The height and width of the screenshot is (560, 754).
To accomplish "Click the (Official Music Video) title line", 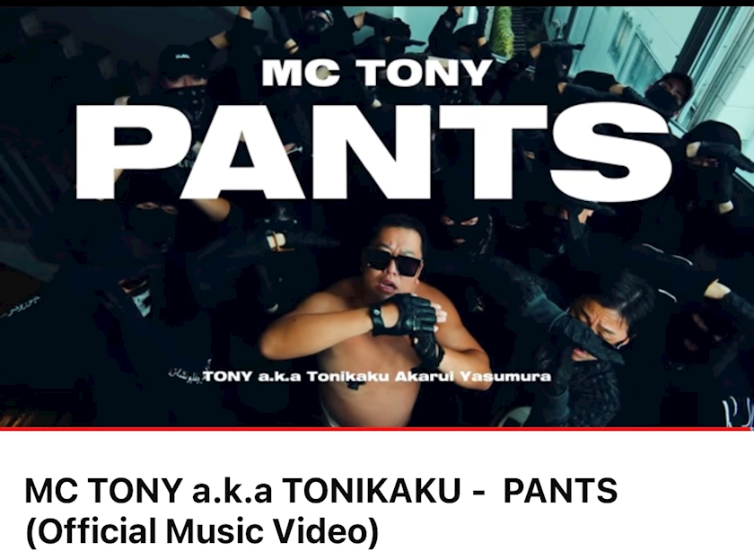I will click(x=202, y=530).
